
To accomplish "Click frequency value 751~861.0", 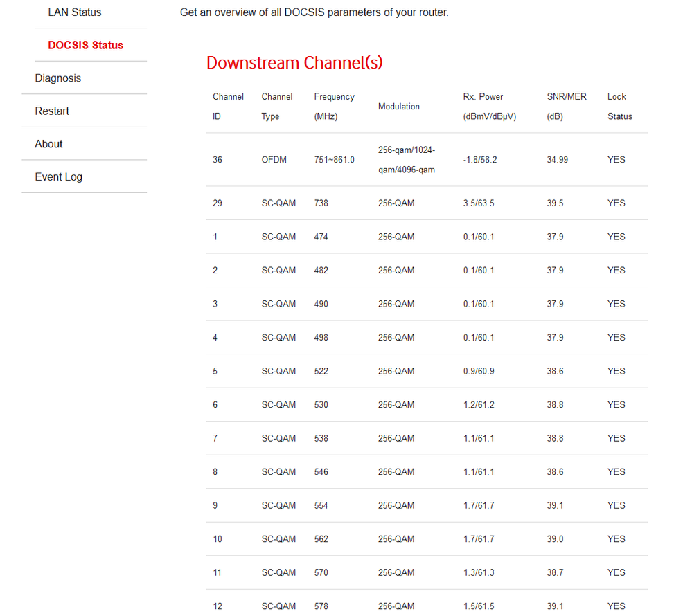I will coord(334,160).
